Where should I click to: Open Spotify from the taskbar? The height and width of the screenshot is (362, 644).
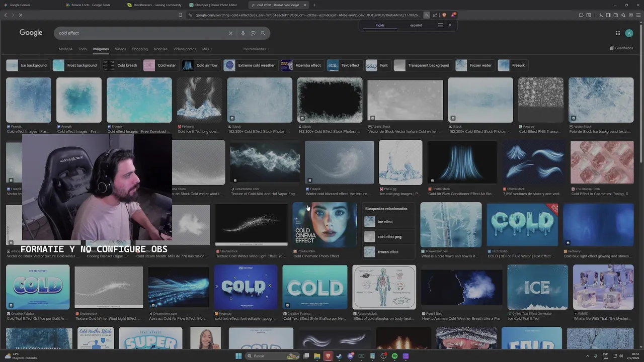tap(394, 356)
